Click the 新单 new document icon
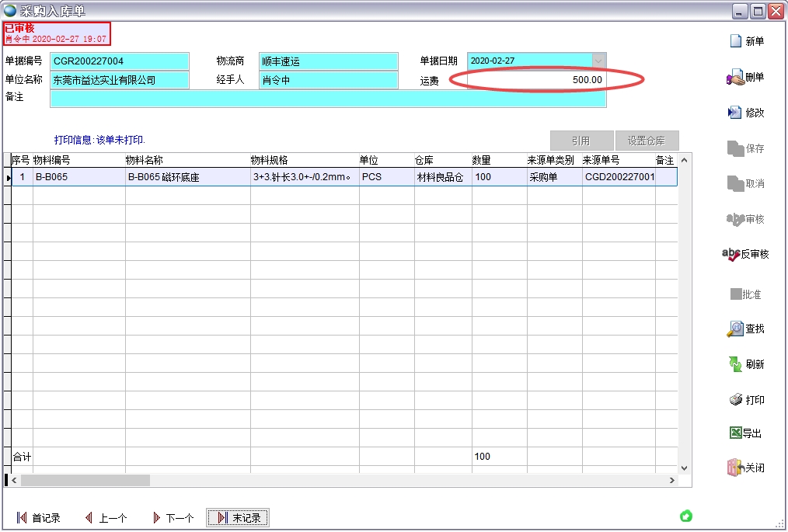This screenshot has width=788, height=532. pyautogui.click(x=735, y=42)
